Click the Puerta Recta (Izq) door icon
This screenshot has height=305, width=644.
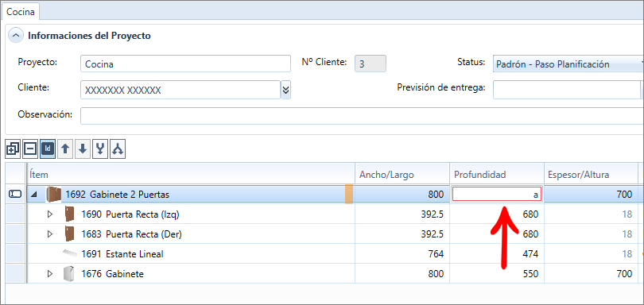coord(69,214)
